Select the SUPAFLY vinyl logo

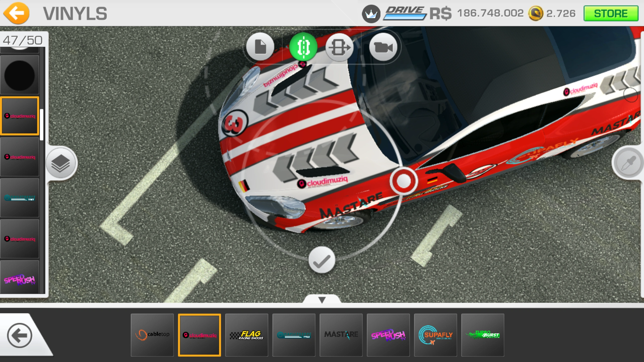point(435,335)
